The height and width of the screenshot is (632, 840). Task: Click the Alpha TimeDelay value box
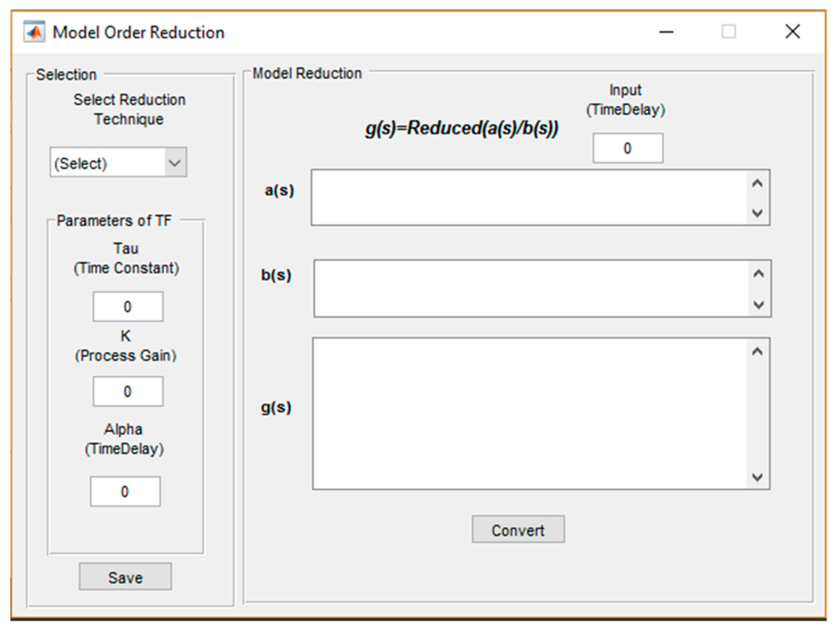coord(125,491)
